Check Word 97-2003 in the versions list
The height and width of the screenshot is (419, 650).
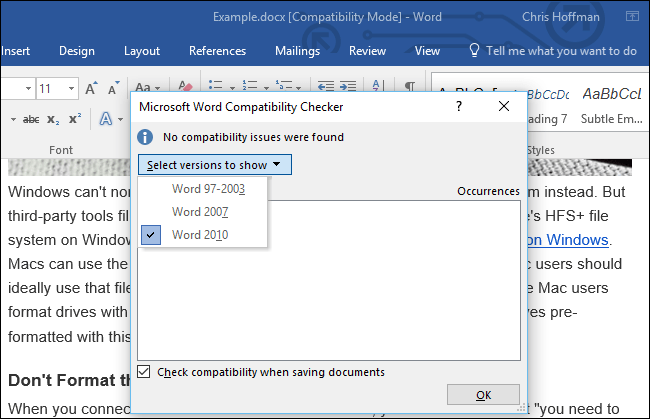coord(208,188)
